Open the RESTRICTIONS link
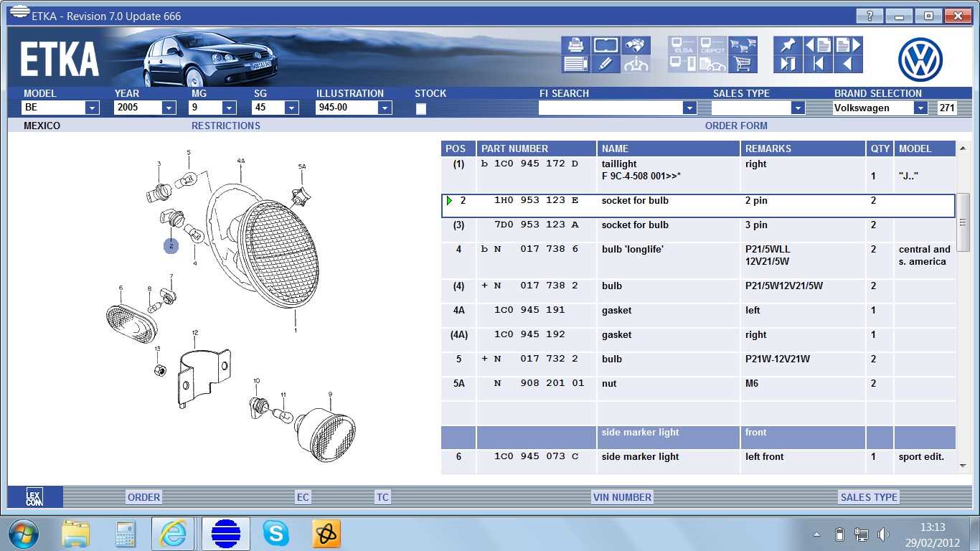980x551 pixels. 226,126
